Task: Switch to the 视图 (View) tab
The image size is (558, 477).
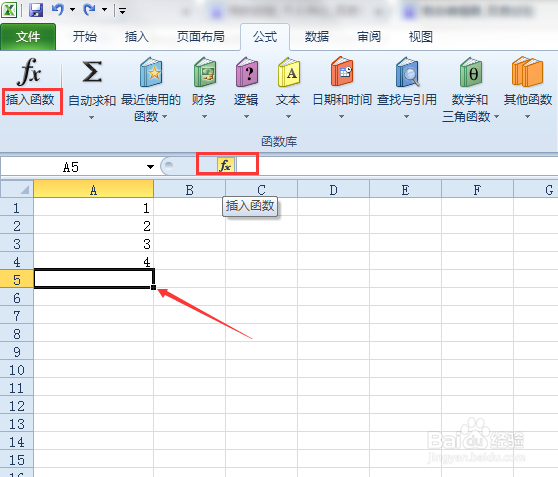Action: (421, 37)
